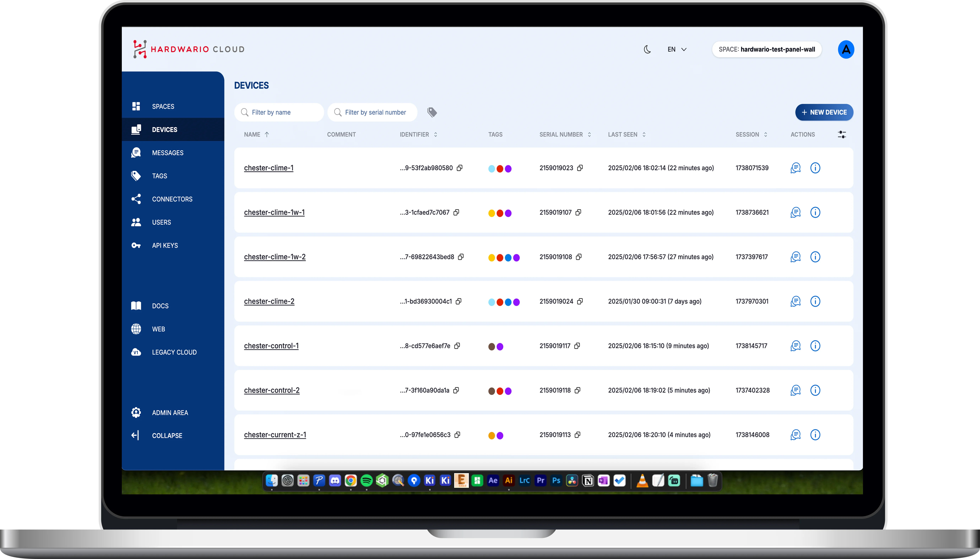
Task: Sort devices by the NAME column
Action: (256, 134)
